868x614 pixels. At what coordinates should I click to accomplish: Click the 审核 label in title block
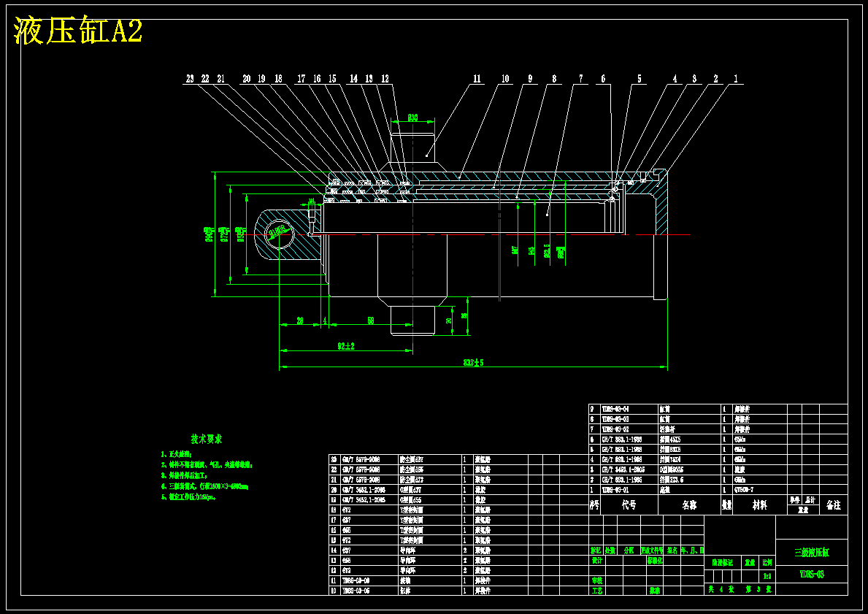pyautogui.click(x=596, y=580)
